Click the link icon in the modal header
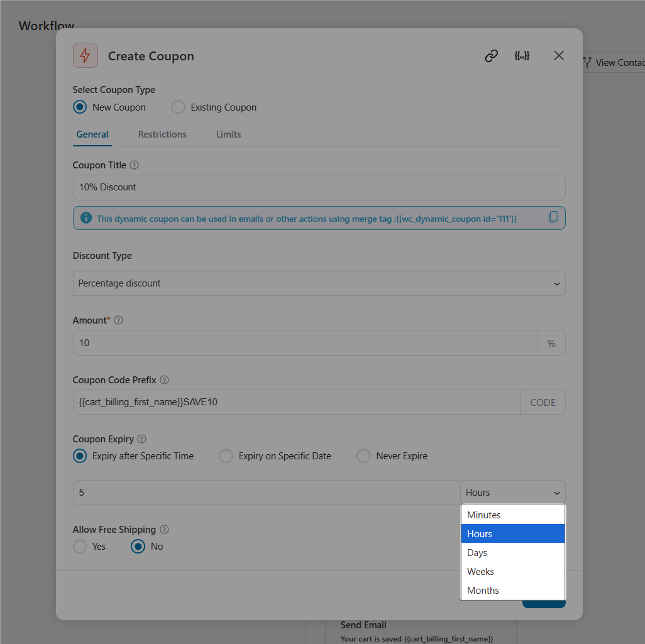 click(491, 55)
